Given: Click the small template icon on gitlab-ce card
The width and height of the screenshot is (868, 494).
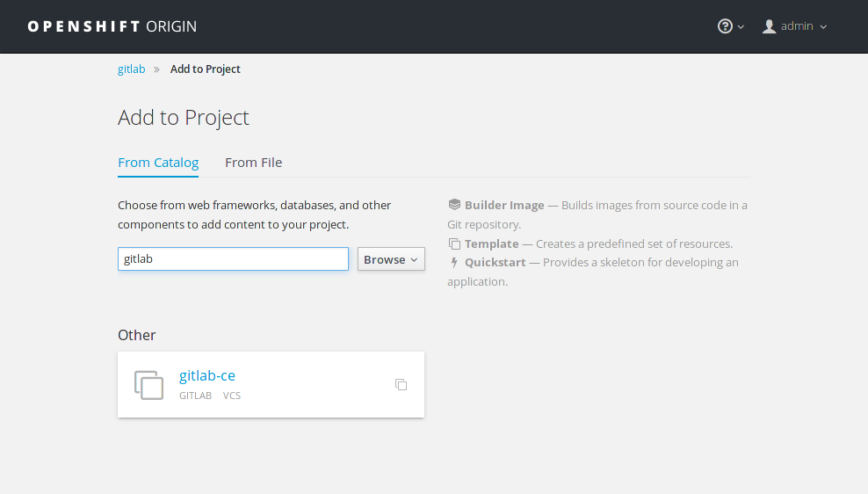Looking at the screenshot, I should point(401,384).
